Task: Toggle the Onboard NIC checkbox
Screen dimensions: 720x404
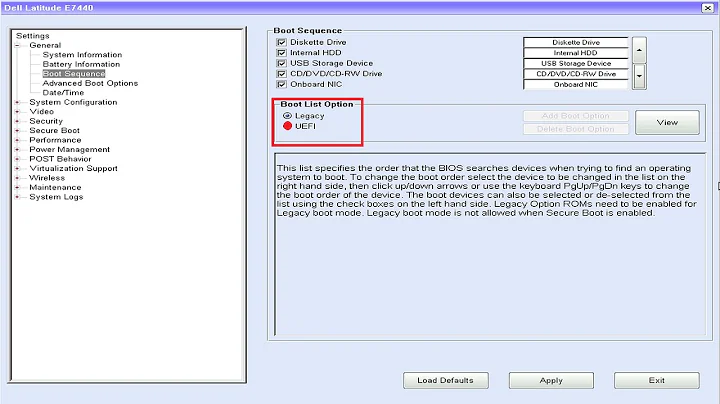Action: point(281,84)
